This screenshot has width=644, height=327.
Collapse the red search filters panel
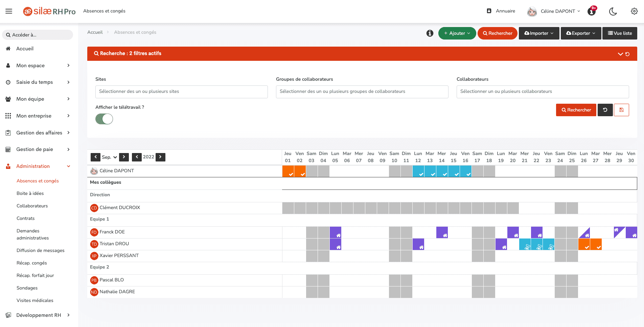click(621, 54)
